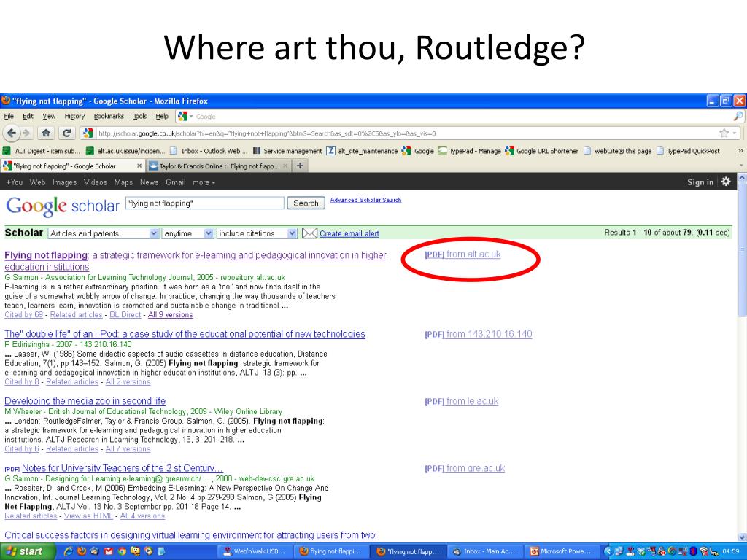Click Create email alert link
Screen dimensions: 747x560
click(349, 233)
